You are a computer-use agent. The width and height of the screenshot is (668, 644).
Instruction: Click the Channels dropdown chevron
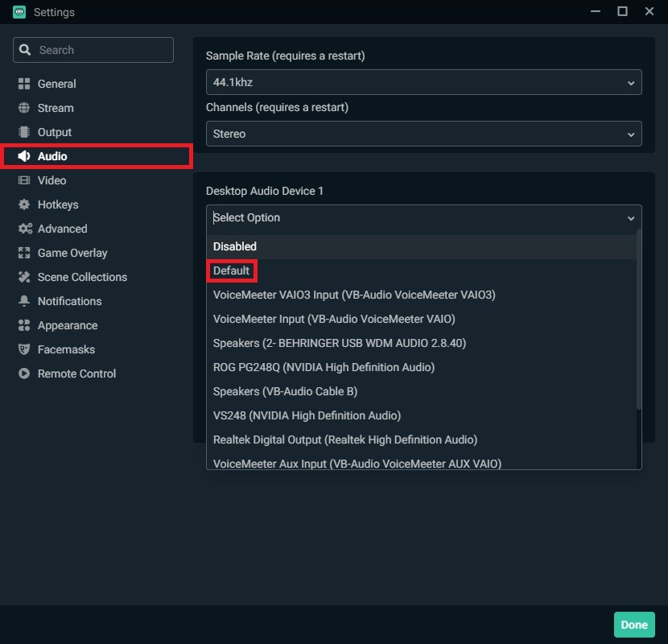click(x=631, y=134)
